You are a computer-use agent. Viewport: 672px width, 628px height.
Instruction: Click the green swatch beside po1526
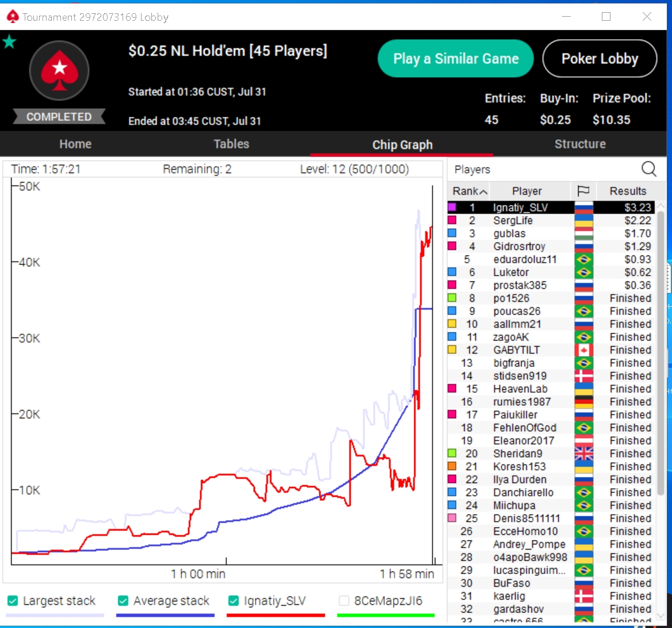pos(452,298)
